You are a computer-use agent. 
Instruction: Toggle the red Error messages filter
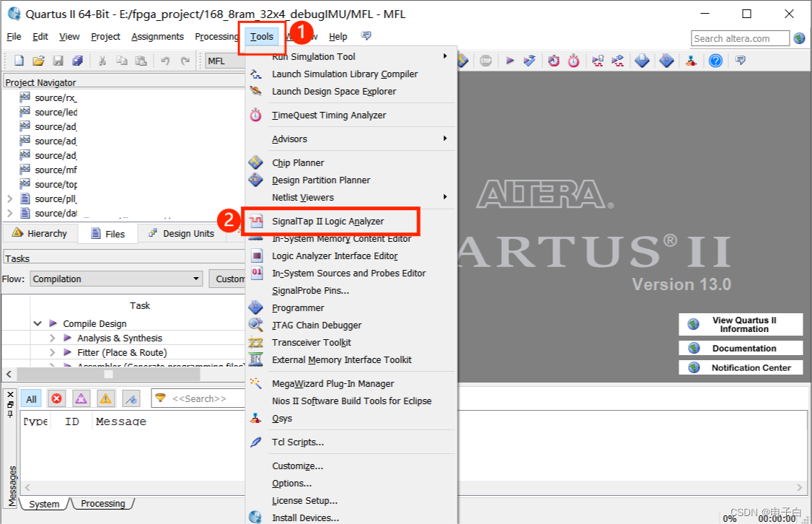point(56,398)
